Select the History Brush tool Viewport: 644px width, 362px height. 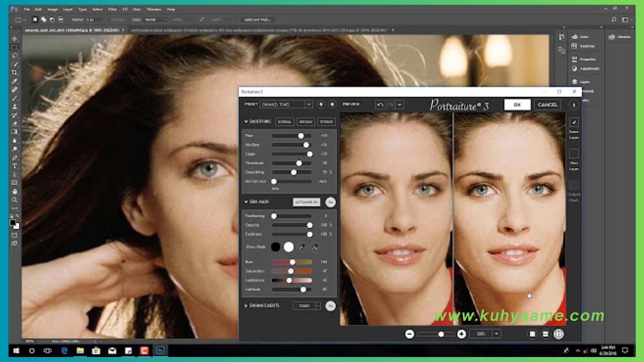click(x=15, y=115)
